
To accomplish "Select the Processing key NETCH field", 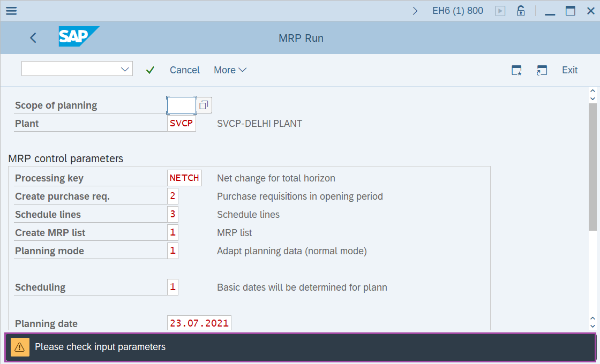I will click(184, 178).
